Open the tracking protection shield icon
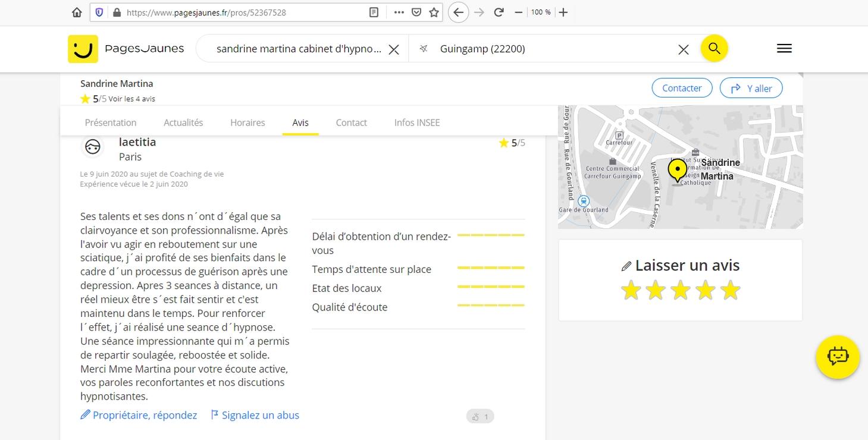Screen dimensions: 868x440 99,12
